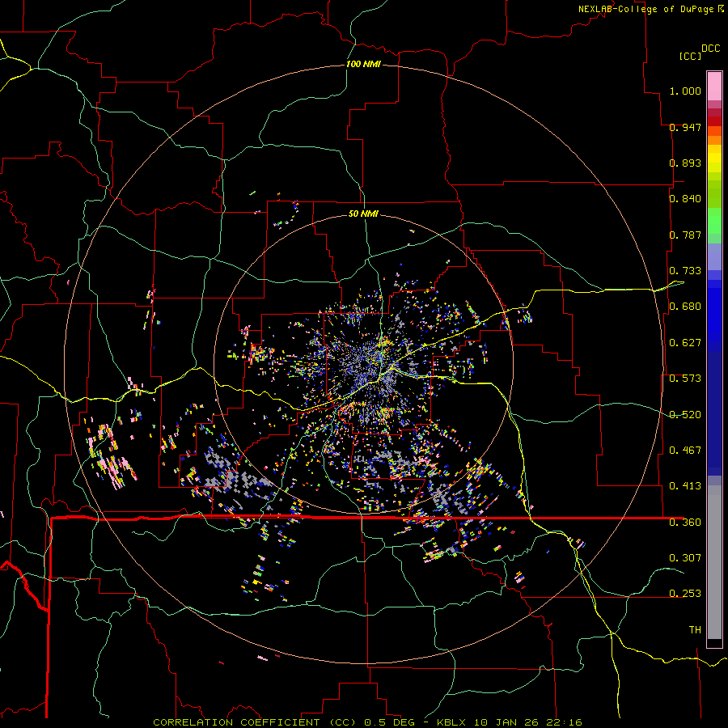Click the 0.413 color scale value

click(x=685, y=486)
